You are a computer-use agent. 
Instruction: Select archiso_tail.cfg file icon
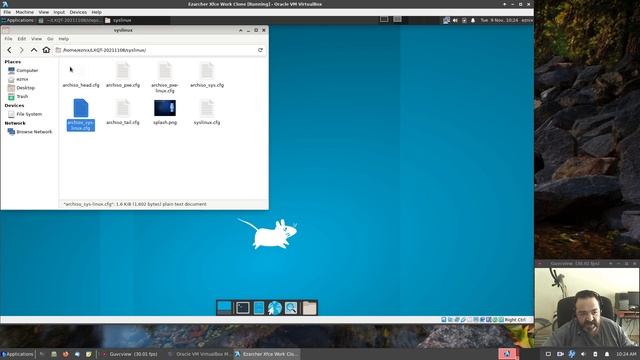(x=123, y=108)
